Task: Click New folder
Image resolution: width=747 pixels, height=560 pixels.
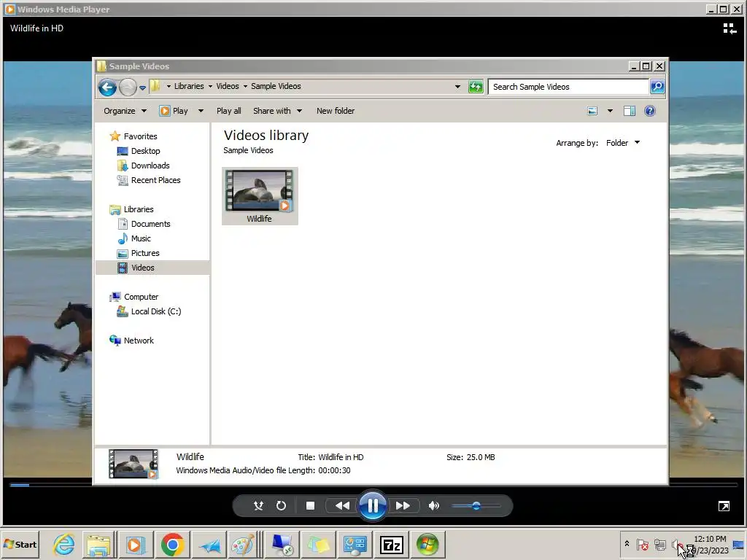Action: tap(336, 111)
